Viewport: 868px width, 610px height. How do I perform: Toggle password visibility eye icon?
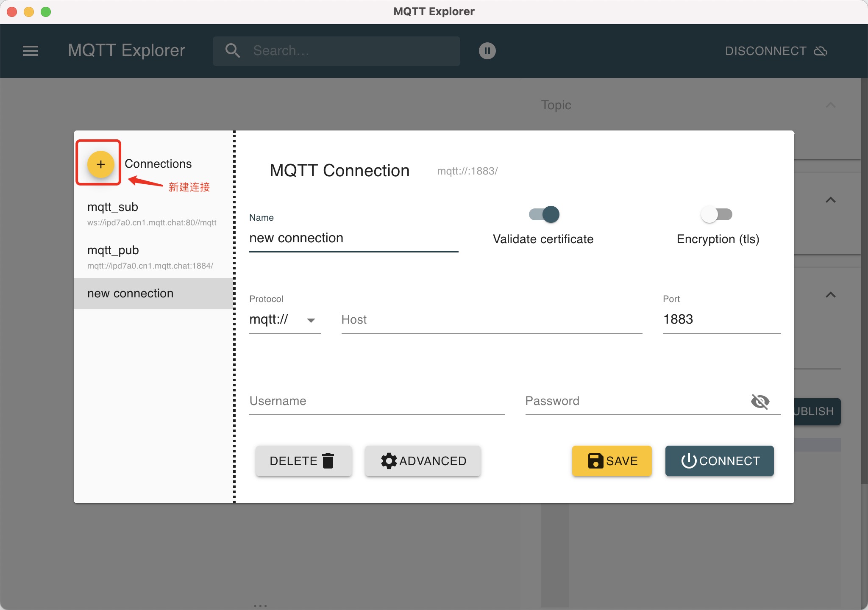(760, 401)
